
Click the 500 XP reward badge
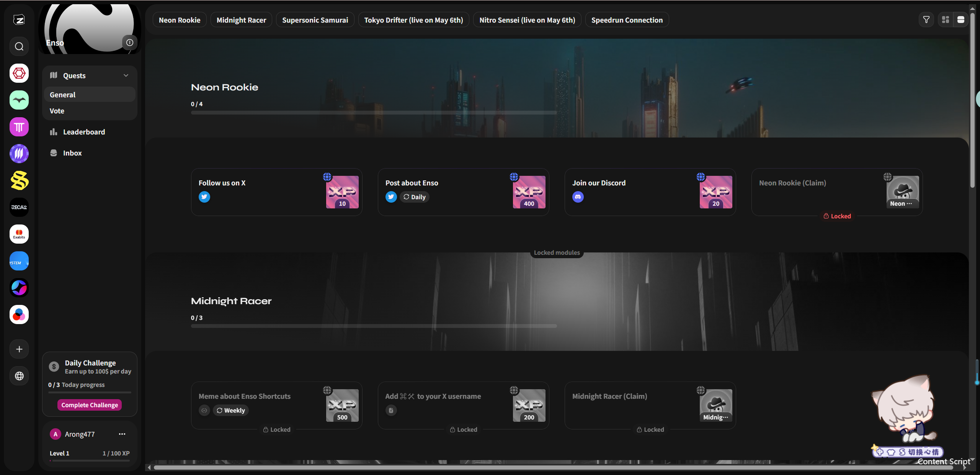pos(342,405)
